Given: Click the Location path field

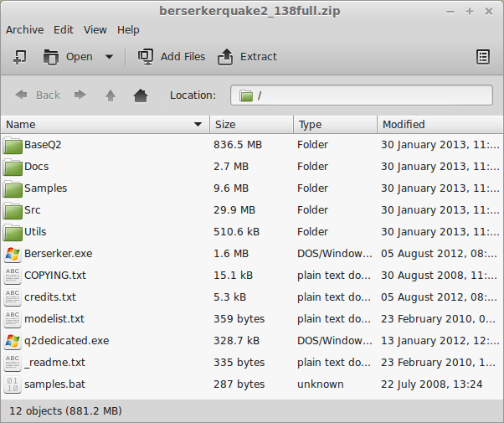Looking at the screenshot, I should pos(362,95).
